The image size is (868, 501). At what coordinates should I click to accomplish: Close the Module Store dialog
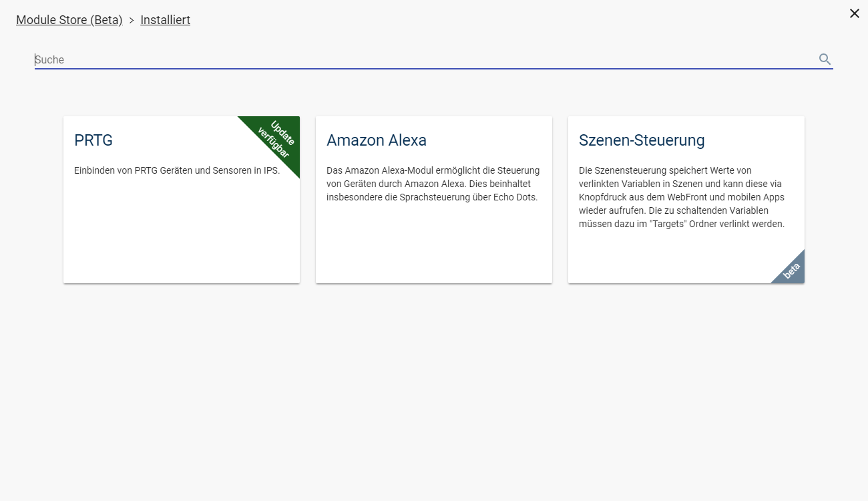pyautogui.click(x=854, y=13)
